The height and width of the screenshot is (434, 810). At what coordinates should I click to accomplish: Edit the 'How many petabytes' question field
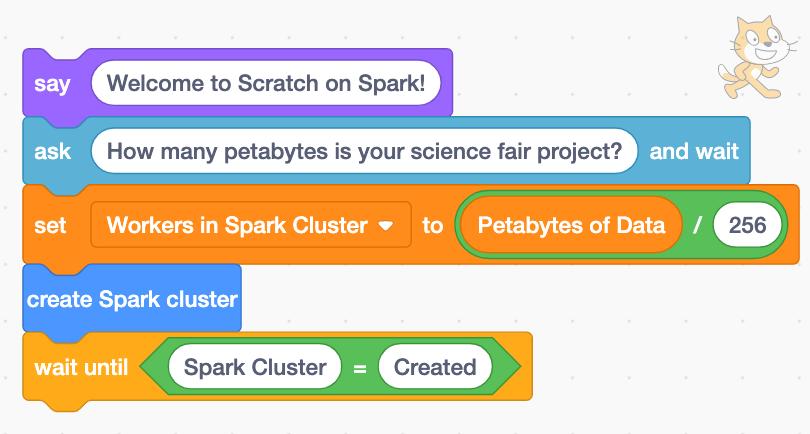click(x=364, y=152)
